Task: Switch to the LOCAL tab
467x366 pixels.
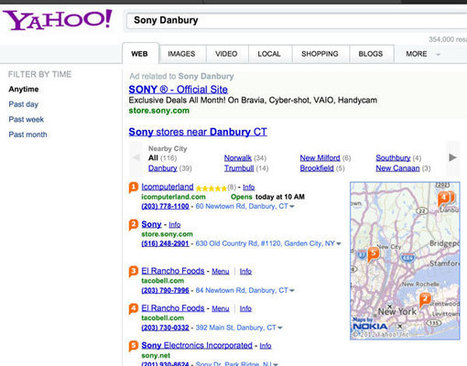Action: pyautogui.click(x=269, y=54)
